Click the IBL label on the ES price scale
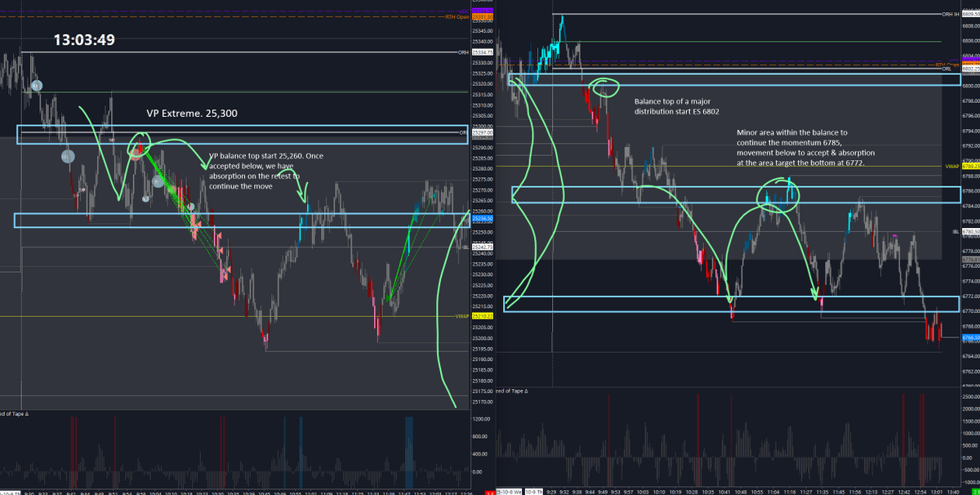The image size is (980, 495). (954, 231)
